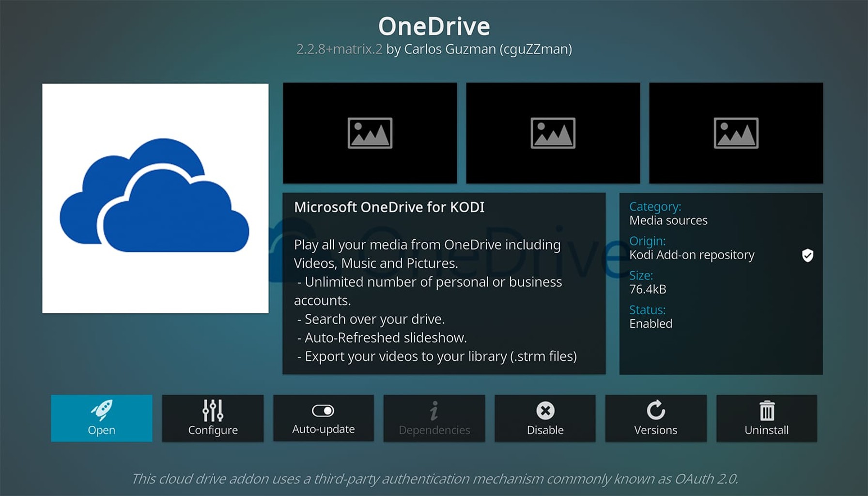The image size is (868, 496).
Task: Click the Kodi Add-on repository origin
Action: pyautogui.click(x=692, y=255)
